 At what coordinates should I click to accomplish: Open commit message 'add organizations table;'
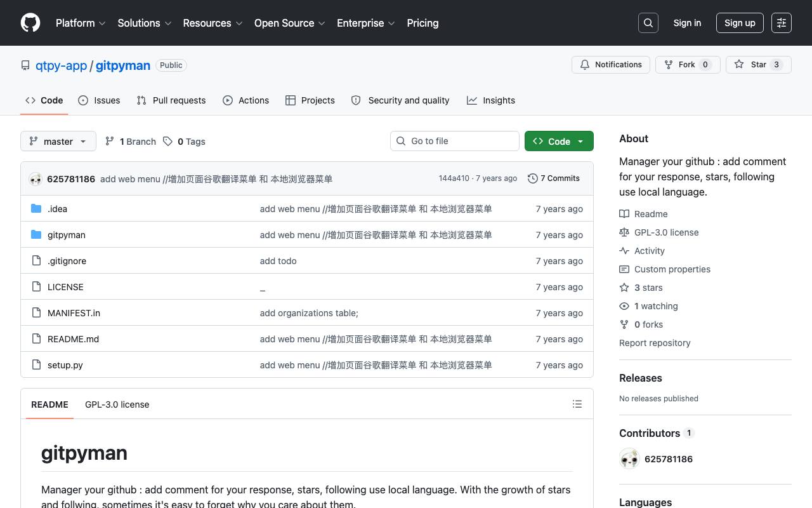[309, 313]
